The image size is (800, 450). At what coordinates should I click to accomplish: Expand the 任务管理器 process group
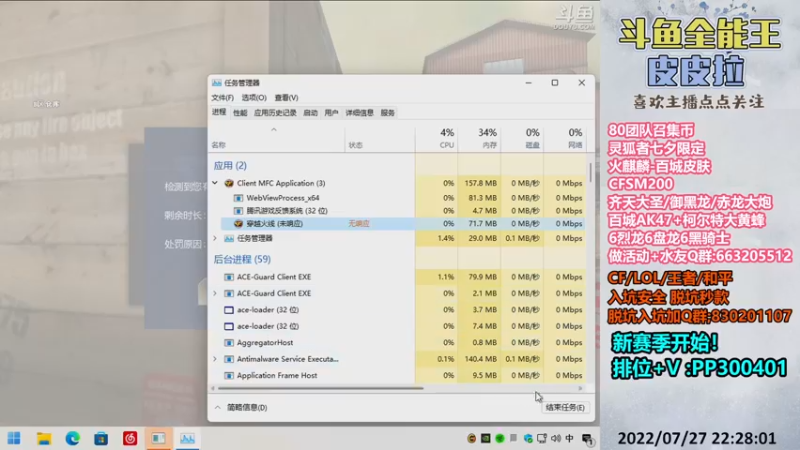(x=215, y=238)
